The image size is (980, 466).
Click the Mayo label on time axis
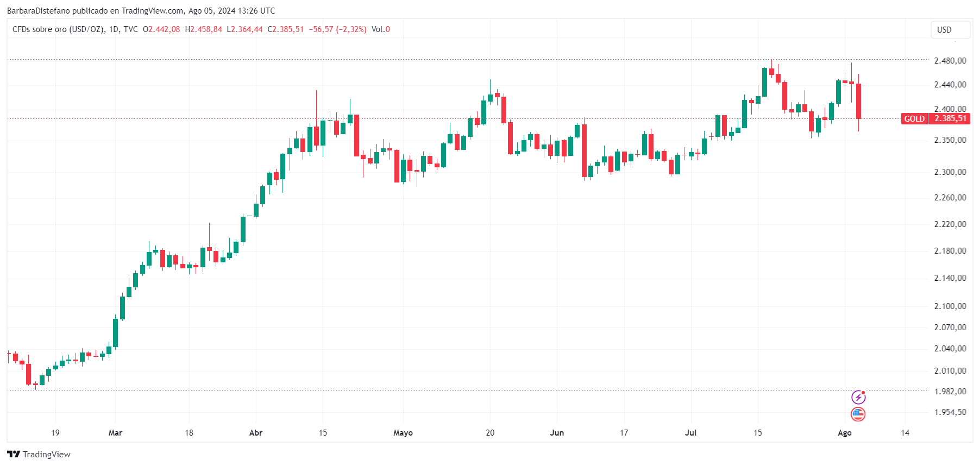pos(403,433)
